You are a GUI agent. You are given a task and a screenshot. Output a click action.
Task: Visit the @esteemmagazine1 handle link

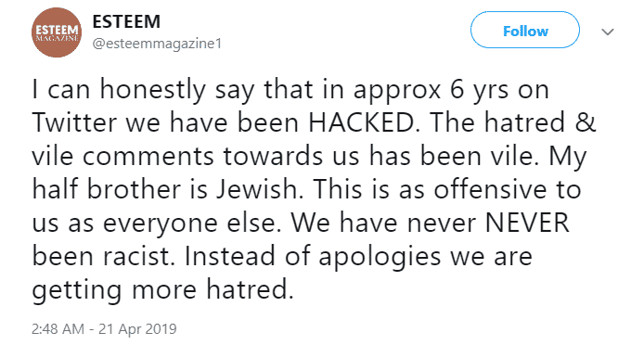[x=157, y=43]
